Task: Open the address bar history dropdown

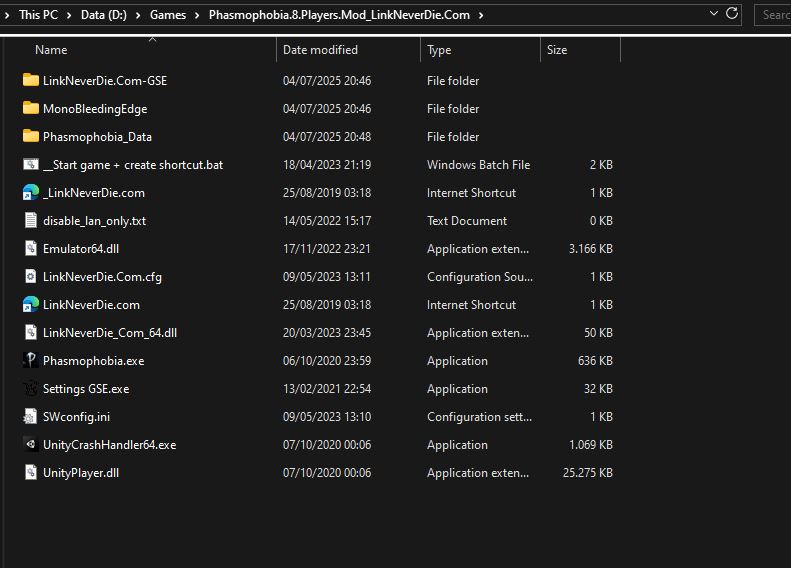Action: pyautogui.click(x=714, y=14)
